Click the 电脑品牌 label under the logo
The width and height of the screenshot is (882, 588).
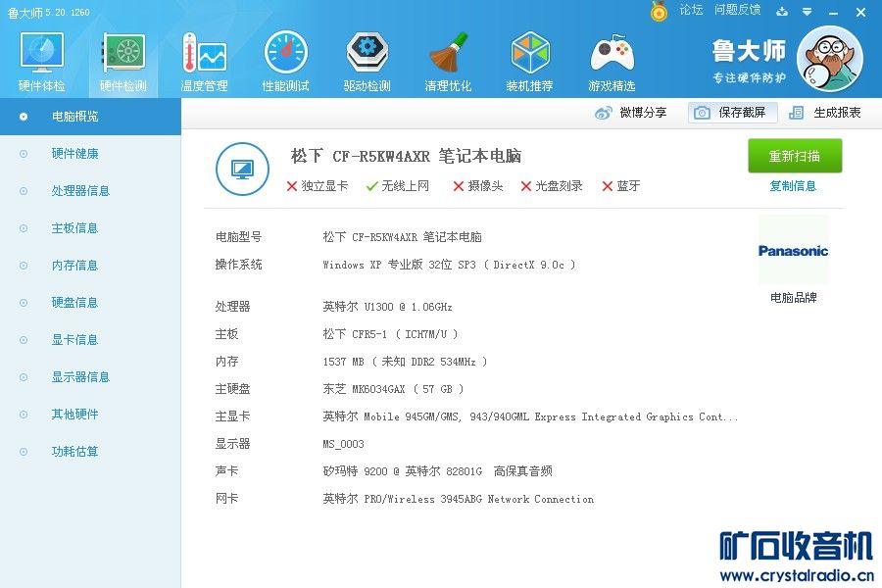[793, 298]
